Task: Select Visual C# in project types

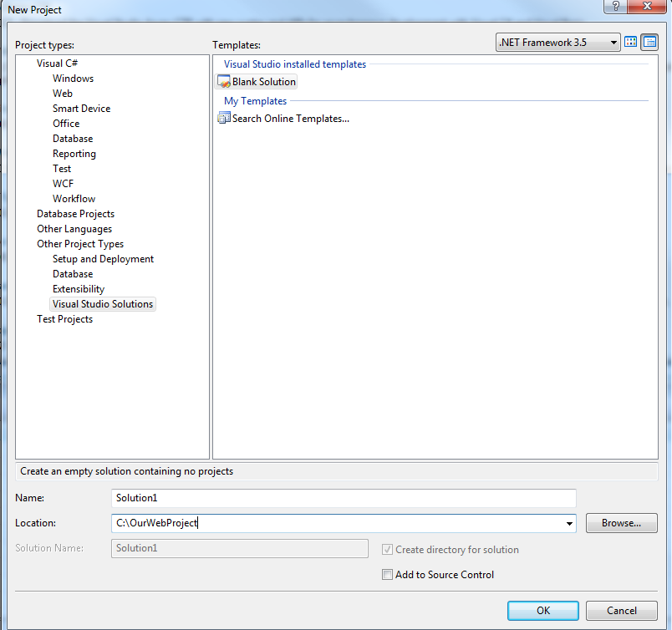Action: pos(57,64)
